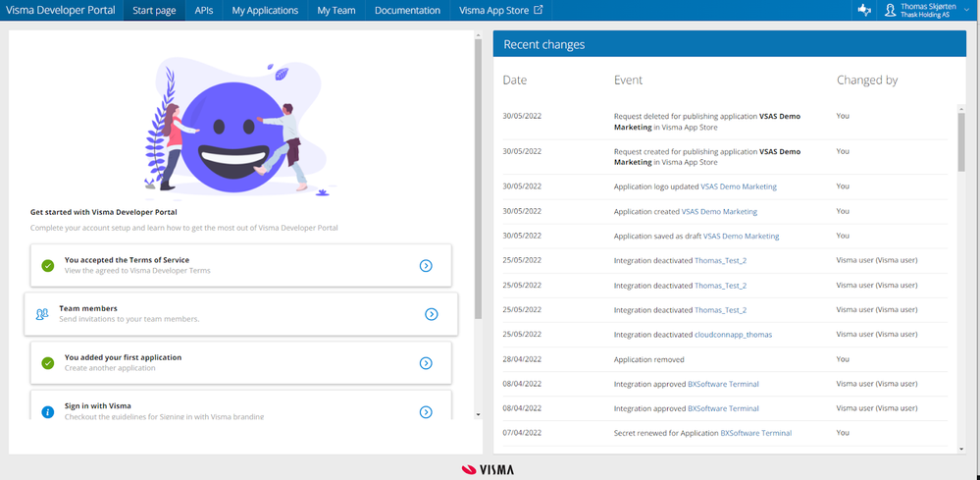This screenshot has height=480, width=980.
Task: Open arrow for You added your first application
Action: coord(426,363)
